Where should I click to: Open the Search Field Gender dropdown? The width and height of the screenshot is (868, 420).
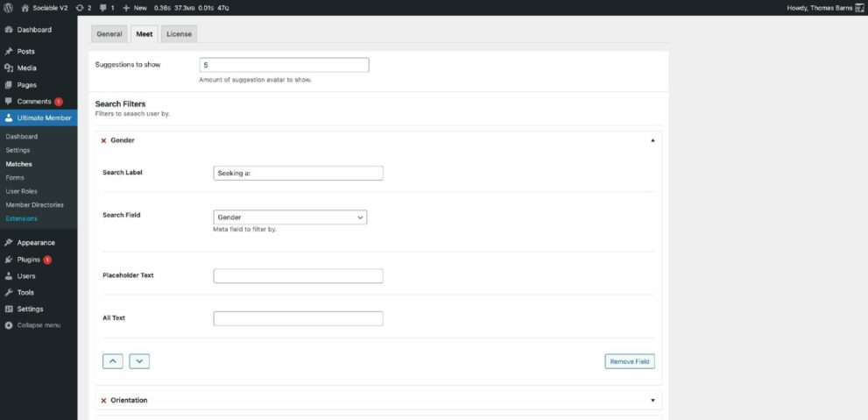pos(290,217)
